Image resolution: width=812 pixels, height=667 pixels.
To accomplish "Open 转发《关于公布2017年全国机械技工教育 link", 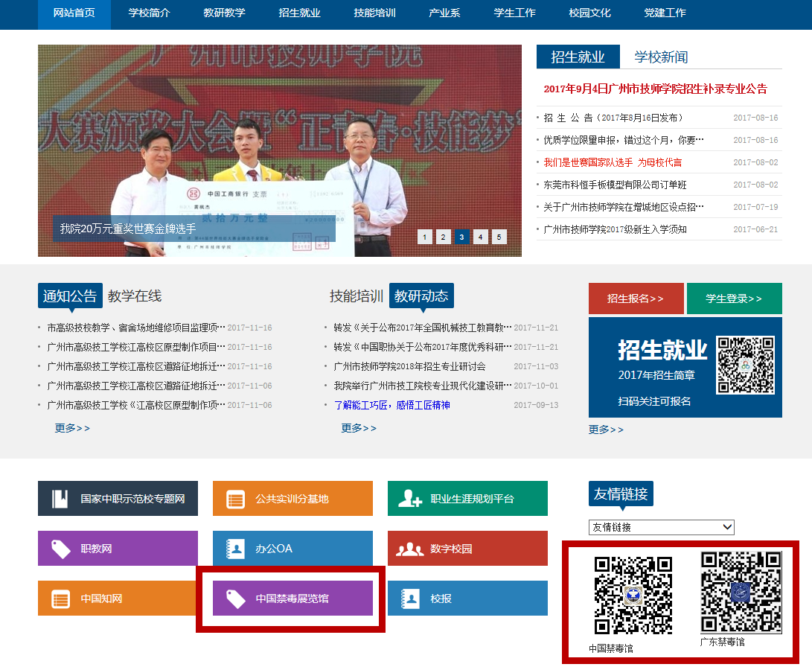I will pos(423,328).
